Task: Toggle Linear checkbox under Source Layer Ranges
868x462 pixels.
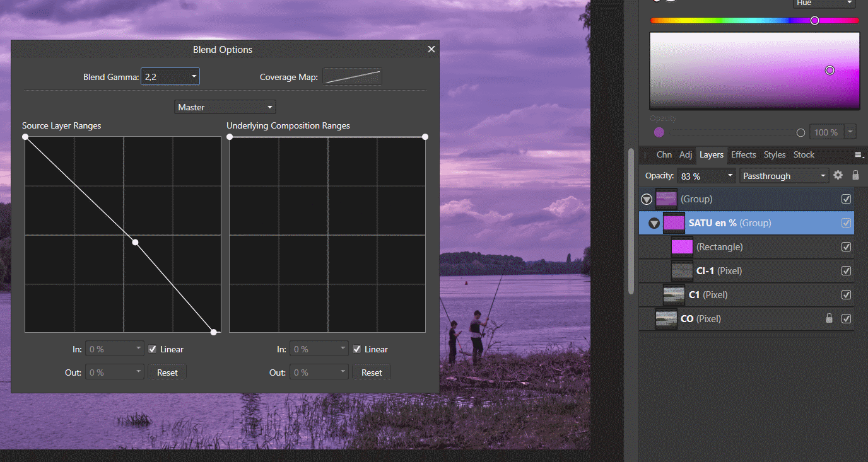Action: pyautogui.click(x=152, y=349)
